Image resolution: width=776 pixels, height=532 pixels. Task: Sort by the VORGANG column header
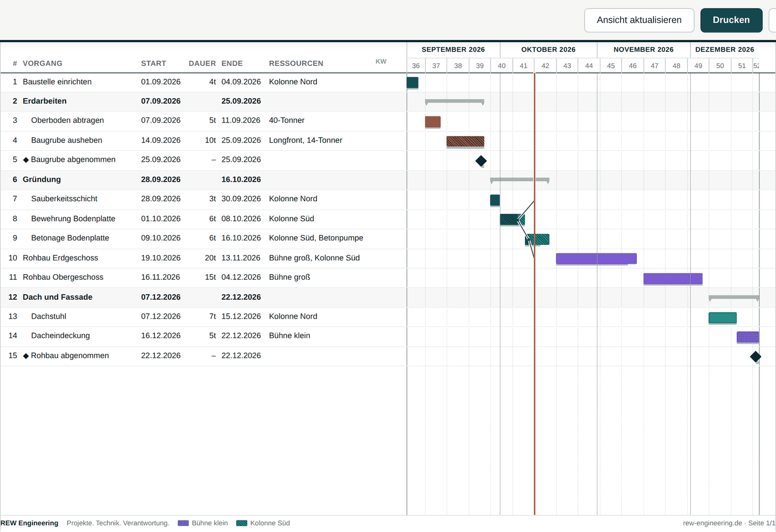[x=43, y=63]
